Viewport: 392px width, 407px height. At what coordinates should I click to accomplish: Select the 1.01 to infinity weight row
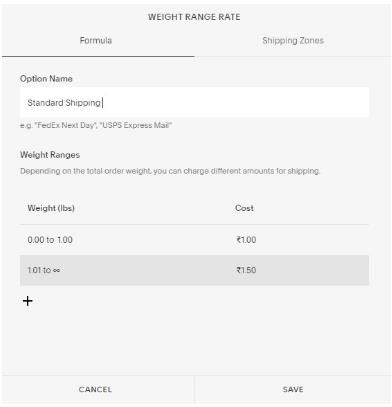coord(194,270)
